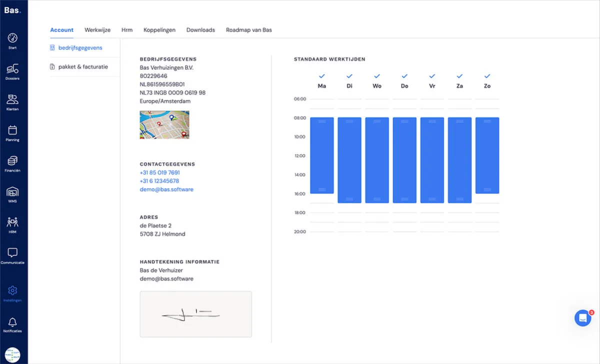Click the VAT number NL861596559B01
Screen dimensions: 600x364
click(x=162, y=84)
